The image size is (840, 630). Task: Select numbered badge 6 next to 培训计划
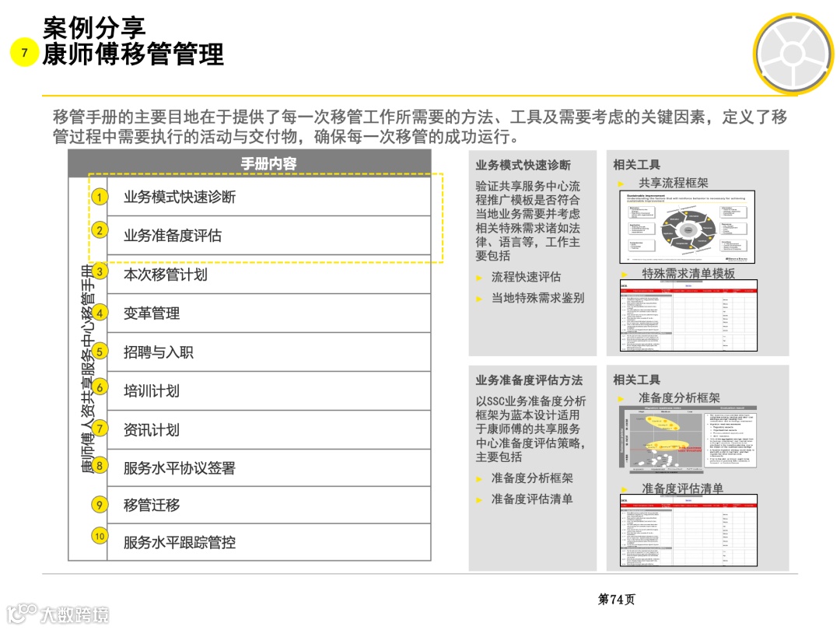99,387
